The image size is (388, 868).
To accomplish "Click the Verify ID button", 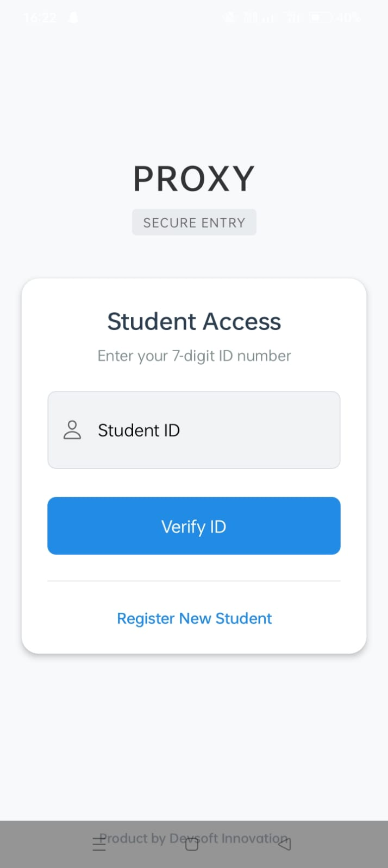I will (194, 526).
